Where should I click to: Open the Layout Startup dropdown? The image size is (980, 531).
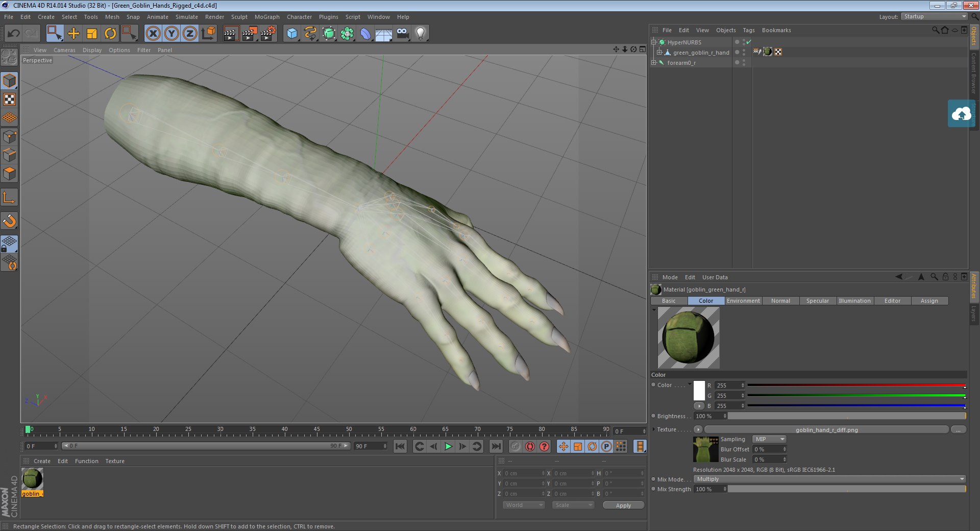pos(934,17)
